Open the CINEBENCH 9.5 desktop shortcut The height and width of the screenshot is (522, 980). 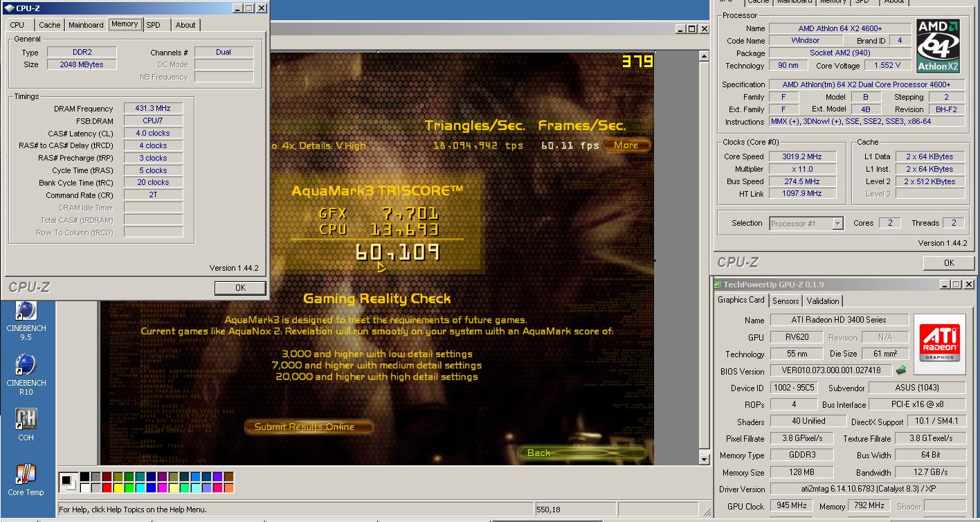coord(26,321)
